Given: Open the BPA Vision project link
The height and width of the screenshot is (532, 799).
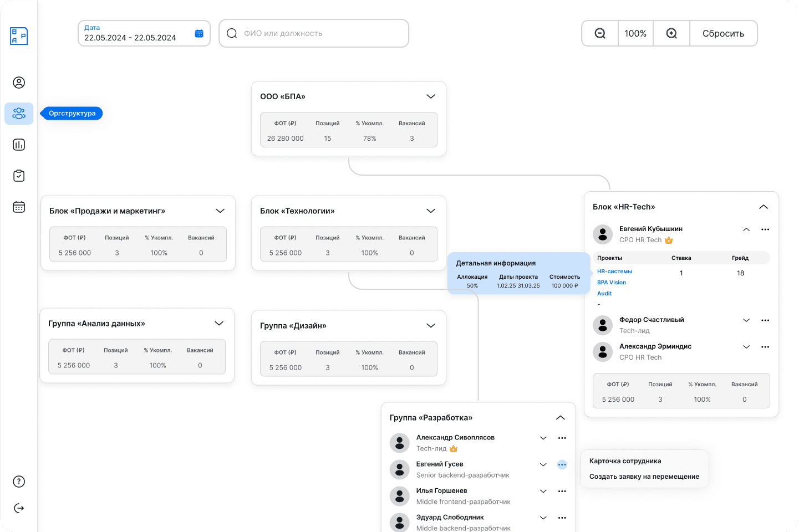Looking at the screenshot, I should click(x=612, y=283).
